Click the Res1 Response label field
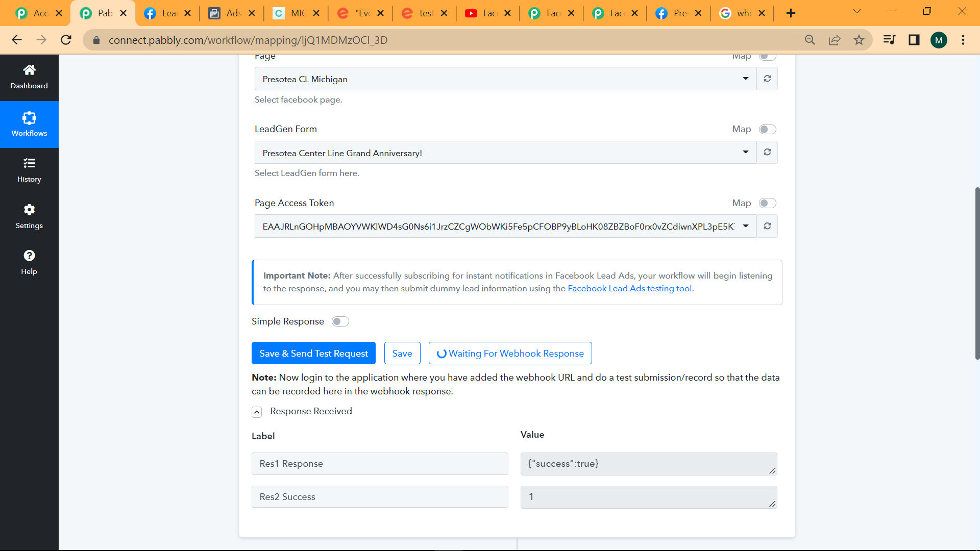Image resolution: width=980 pixels, height=551 pixels. click(380, 464)
